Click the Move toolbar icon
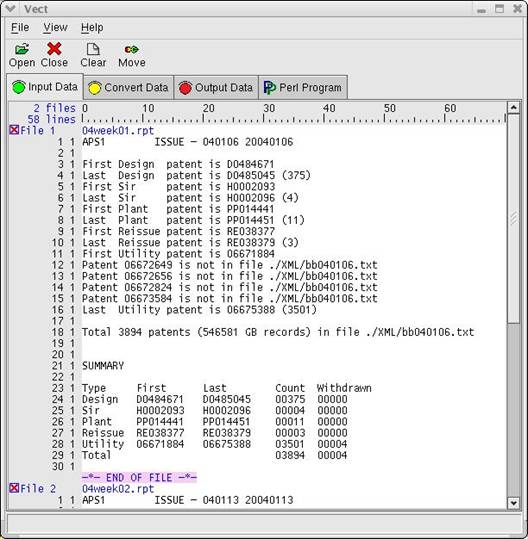The height and width of the screenshot is (539, 528). [x=132, y=50]
